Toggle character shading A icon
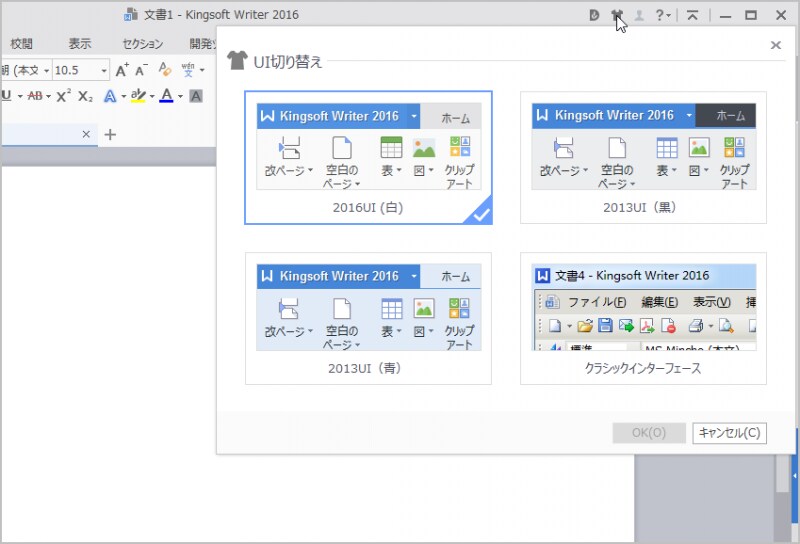800x544 pixels. coord(196,95)
